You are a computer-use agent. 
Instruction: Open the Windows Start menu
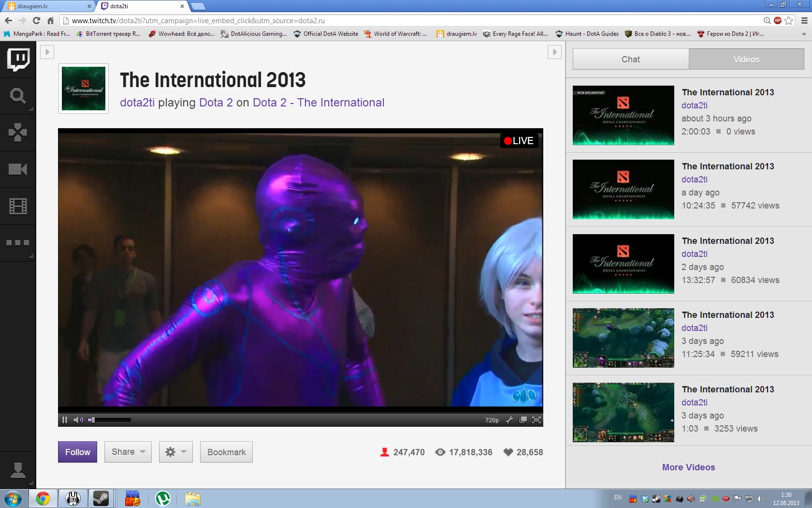tap(13, 498)
